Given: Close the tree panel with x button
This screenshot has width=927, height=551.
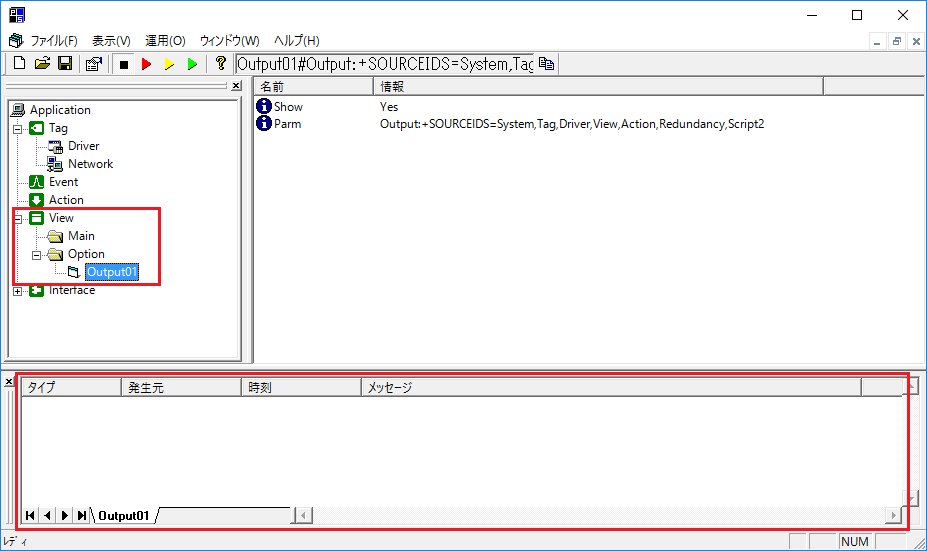Looking at the screenshot, I should tap(236, 87).
